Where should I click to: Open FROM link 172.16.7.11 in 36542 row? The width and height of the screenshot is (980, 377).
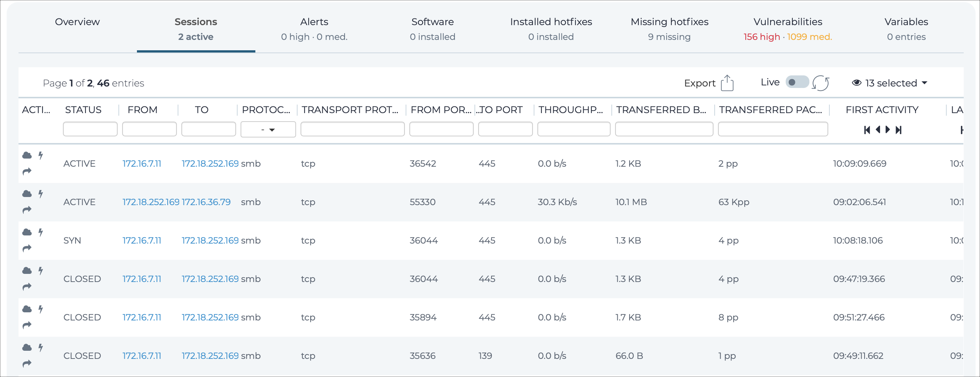coord(142,163)
